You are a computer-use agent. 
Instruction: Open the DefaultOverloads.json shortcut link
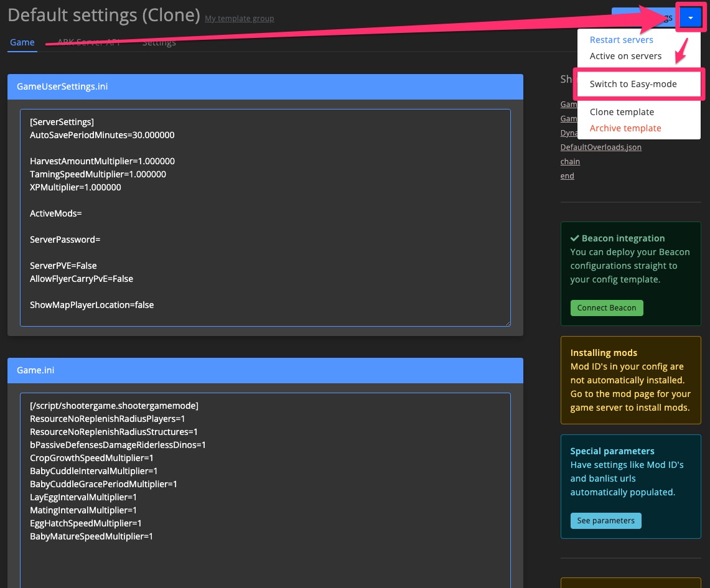tap(600, 147)
